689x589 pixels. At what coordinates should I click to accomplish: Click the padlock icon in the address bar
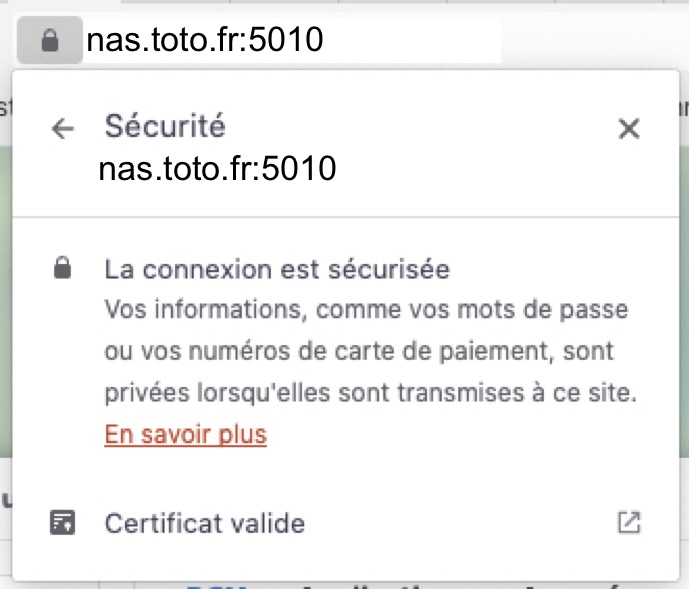50,40
